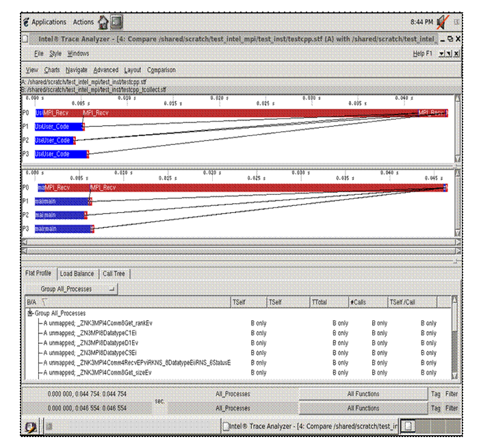Click P2 main bar in lower timeline
The height and width of the screenshot is (448, 481).
point(60,215)
